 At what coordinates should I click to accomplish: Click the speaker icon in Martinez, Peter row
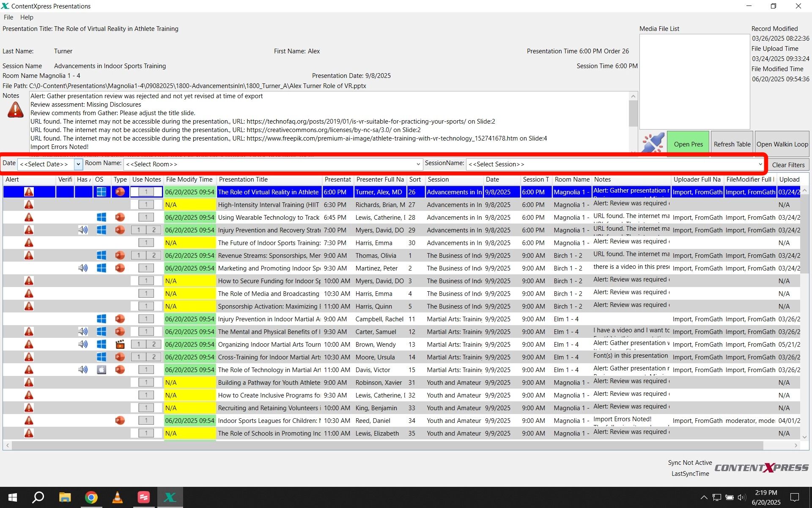point(83,268)
